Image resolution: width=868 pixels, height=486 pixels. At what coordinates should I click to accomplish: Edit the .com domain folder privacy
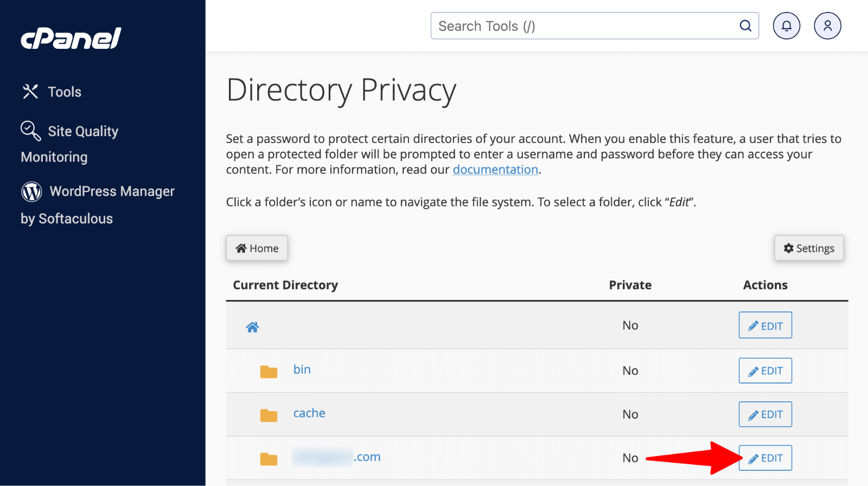[765, 458]
